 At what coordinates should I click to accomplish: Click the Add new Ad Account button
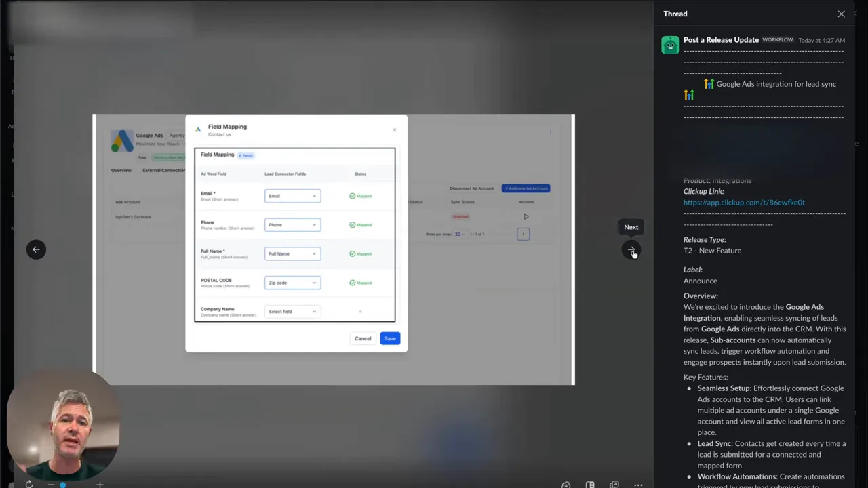click(x=526, y=188)
